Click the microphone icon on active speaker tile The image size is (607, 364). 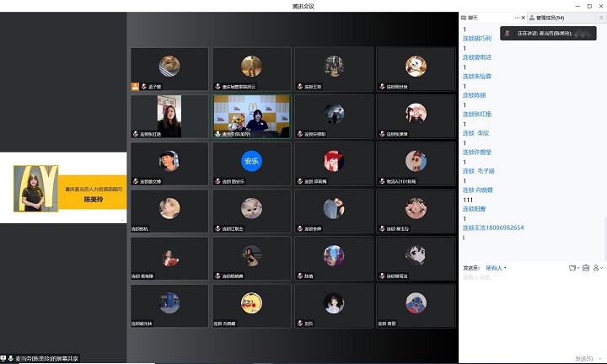(x=218, y=133)
